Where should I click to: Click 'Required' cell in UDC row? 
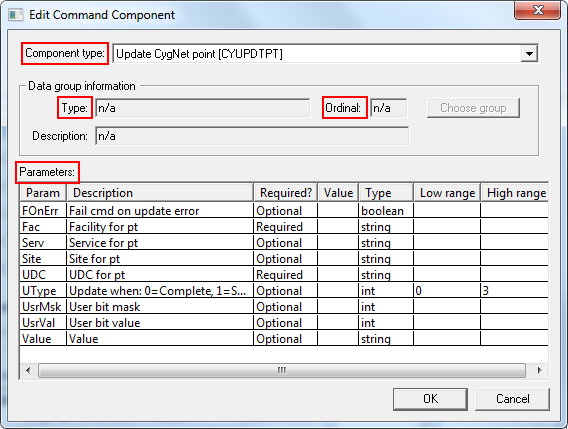pyautogui.click(x=285, y=275)
